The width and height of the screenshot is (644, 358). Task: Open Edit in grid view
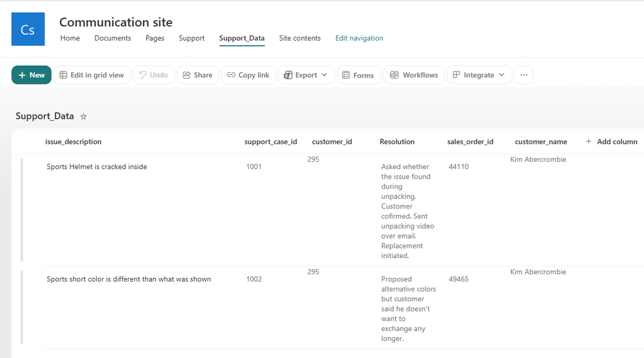click(92, 75)
